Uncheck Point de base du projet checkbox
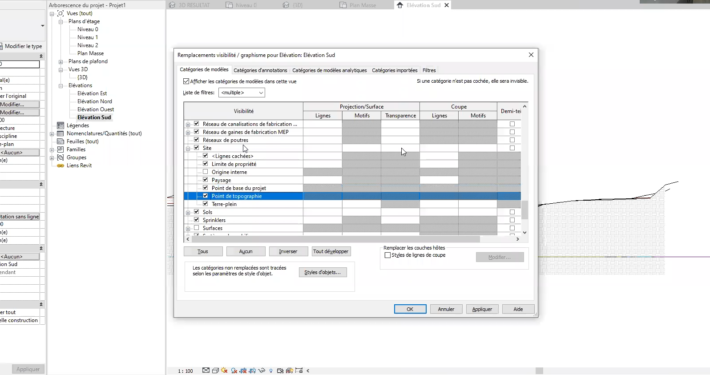The height and width of the screenshot is (375, 710). (x=206, y=188)
